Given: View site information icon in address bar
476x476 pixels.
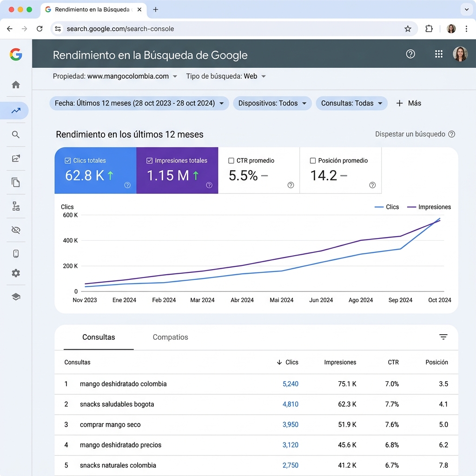Looking at the screenshot, I should click(x=58, y=28).
